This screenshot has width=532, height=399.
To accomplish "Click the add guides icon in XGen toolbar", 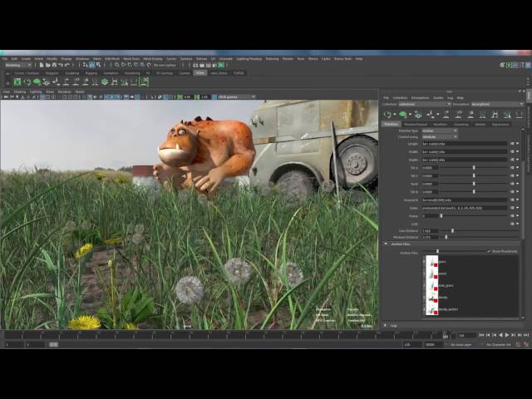I will (x=418, y=115).
